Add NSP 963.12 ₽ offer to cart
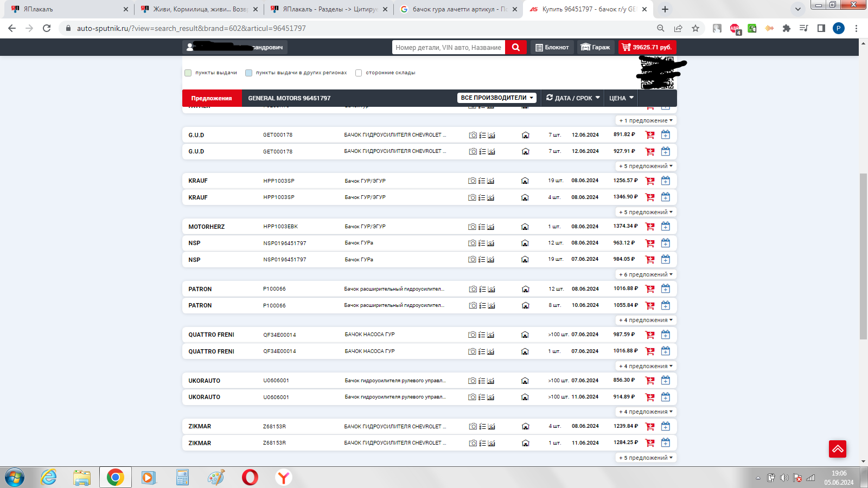Image resolution: width=868 pixels, height=488 pixels. pos(650,243)
